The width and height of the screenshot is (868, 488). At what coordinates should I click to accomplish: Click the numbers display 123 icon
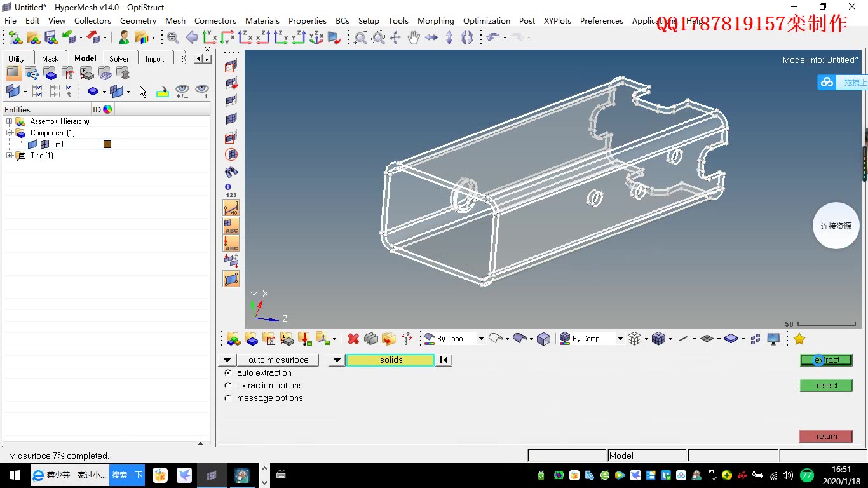click(230, 195)
